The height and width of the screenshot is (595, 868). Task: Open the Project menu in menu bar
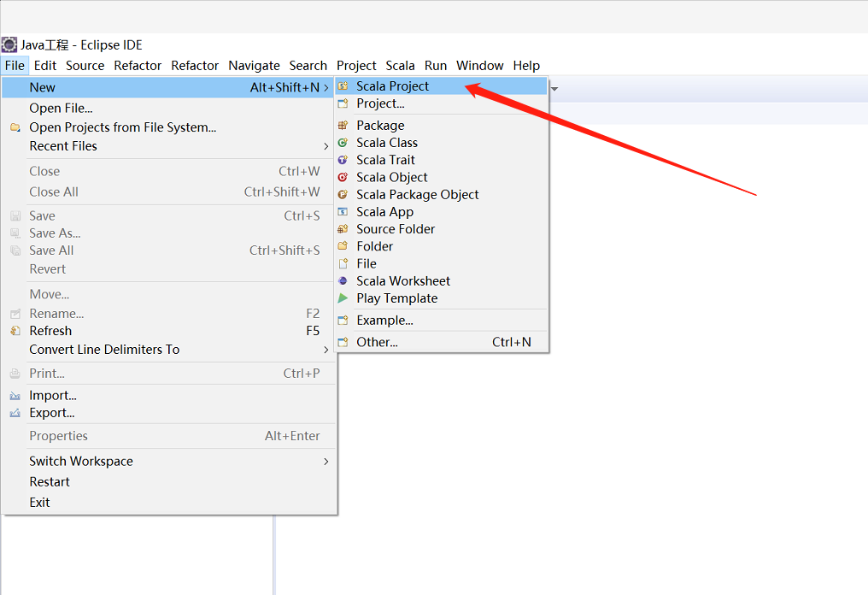(x=356, y=65)
